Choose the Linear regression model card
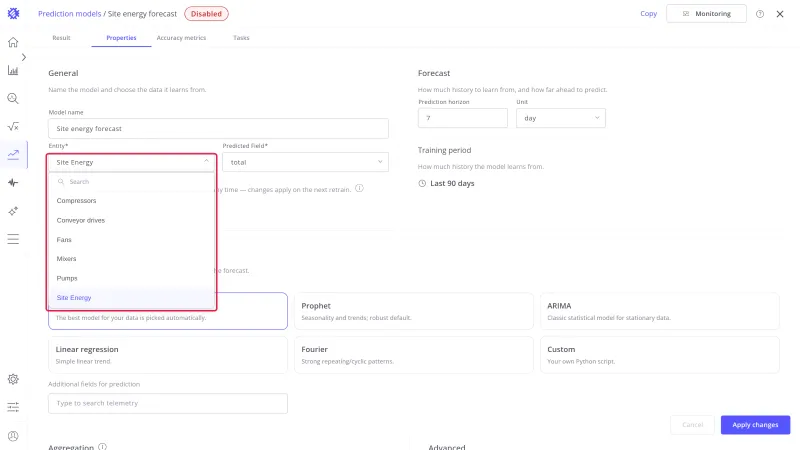The image size is (800, 450). [168, 355]
